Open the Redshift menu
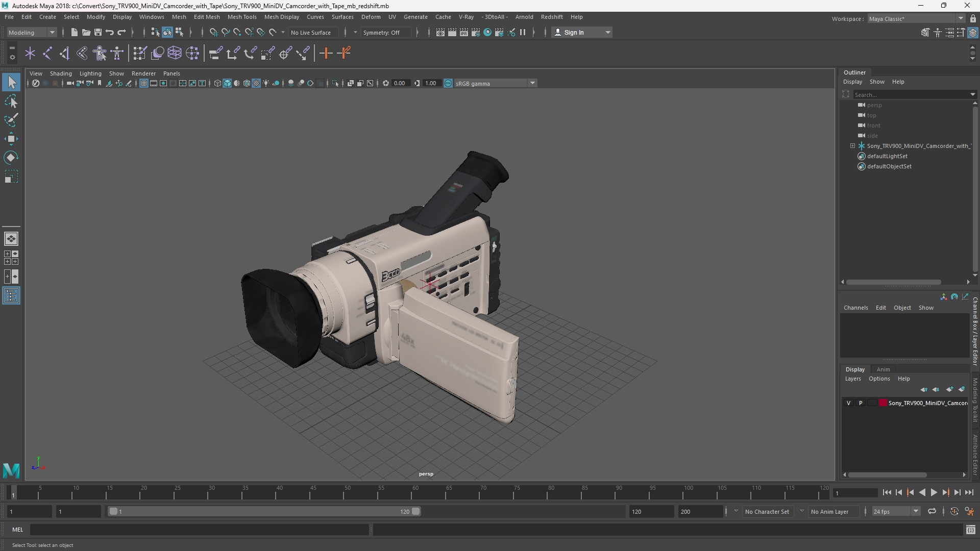Viewport: 980px width, 551px height. point(552,17)
